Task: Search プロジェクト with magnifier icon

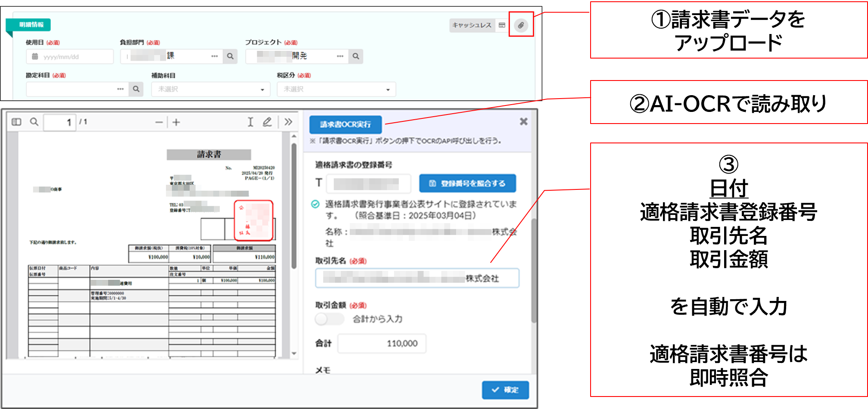Action: pyautogui.click(x=356, y=56)
